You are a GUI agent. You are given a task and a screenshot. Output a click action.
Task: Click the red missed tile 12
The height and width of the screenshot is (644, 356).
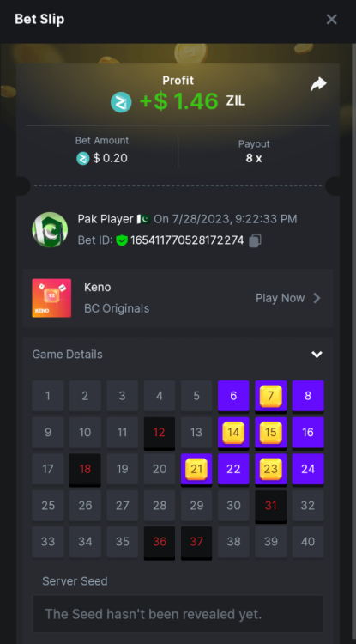point(160,433)
